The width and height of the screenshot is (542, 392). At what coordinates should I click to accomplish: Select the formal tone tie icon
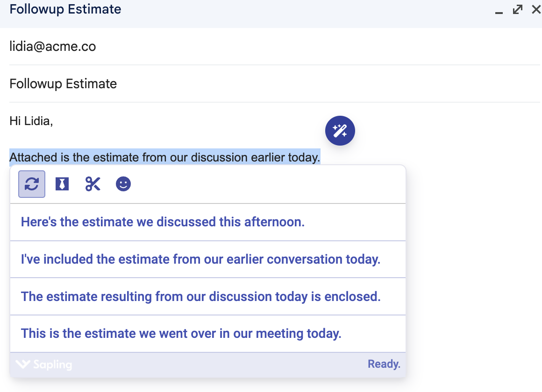point(62,184)
